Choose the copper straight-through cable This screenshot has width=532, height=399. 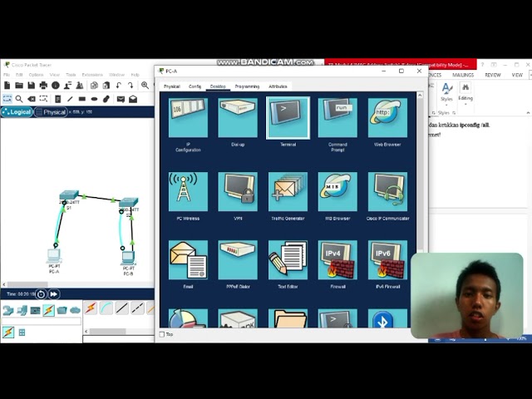(122, 308)
